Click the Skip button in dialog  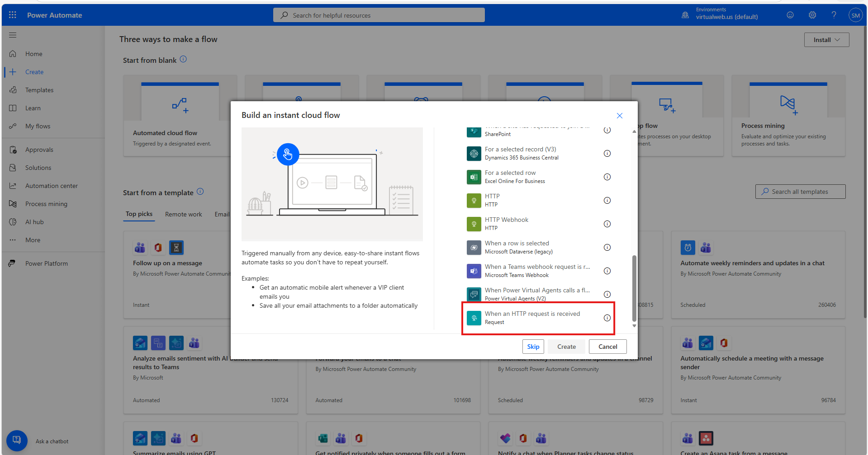point(533,347)
